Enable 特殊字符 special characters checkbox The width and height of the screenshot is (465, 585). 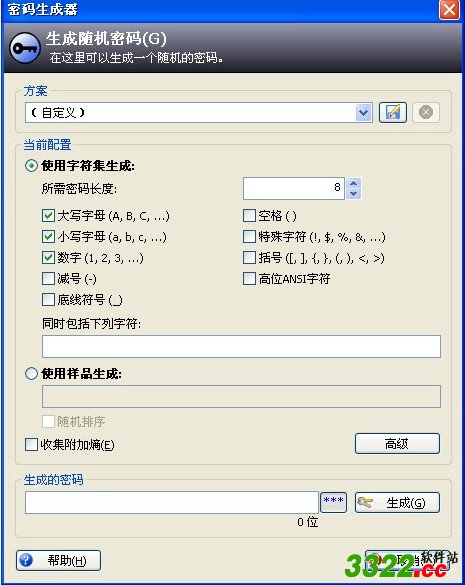pyautogui.click(x=249, y=237)
